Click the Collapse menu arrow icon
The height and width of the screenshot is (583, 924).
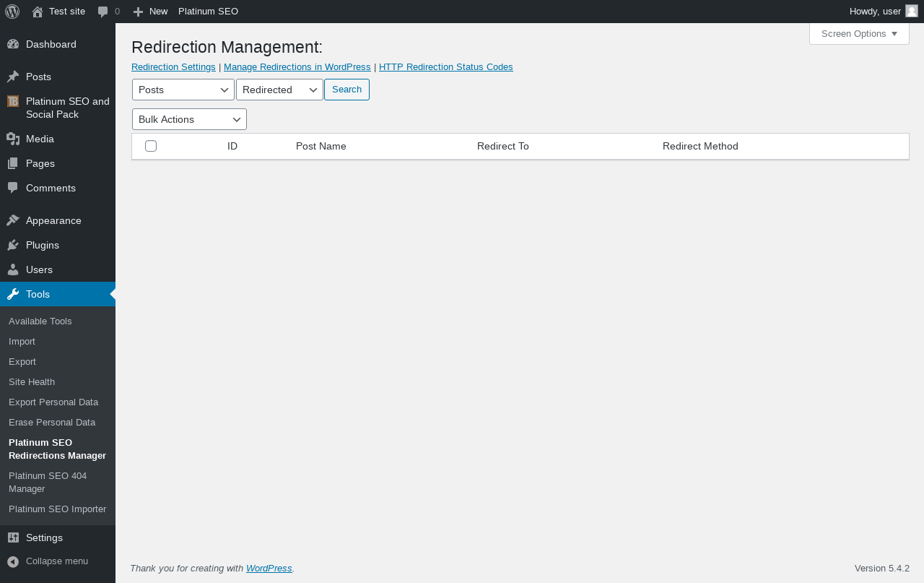[x=13, y=561]
